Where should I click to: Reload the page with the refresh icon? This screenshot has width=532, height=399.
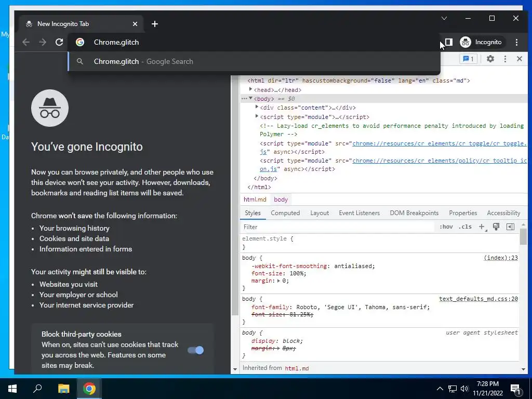(59, 42)
